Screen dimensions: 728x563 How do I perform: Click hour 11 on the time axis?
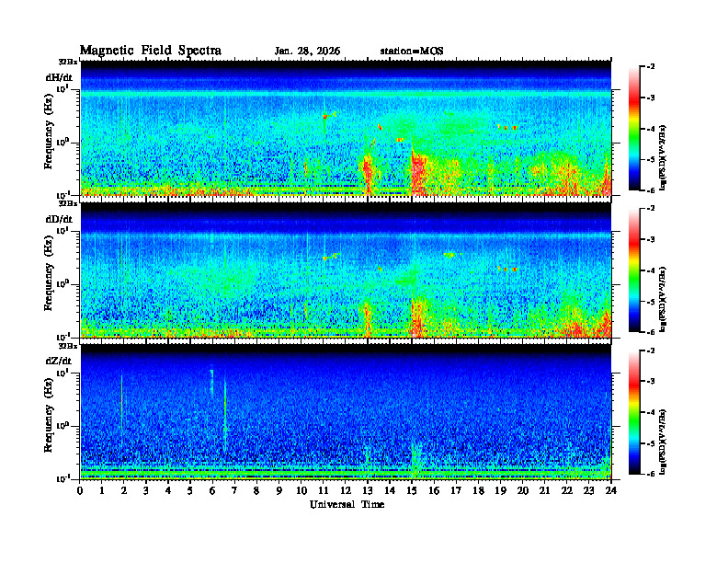(x=324, y=491)
